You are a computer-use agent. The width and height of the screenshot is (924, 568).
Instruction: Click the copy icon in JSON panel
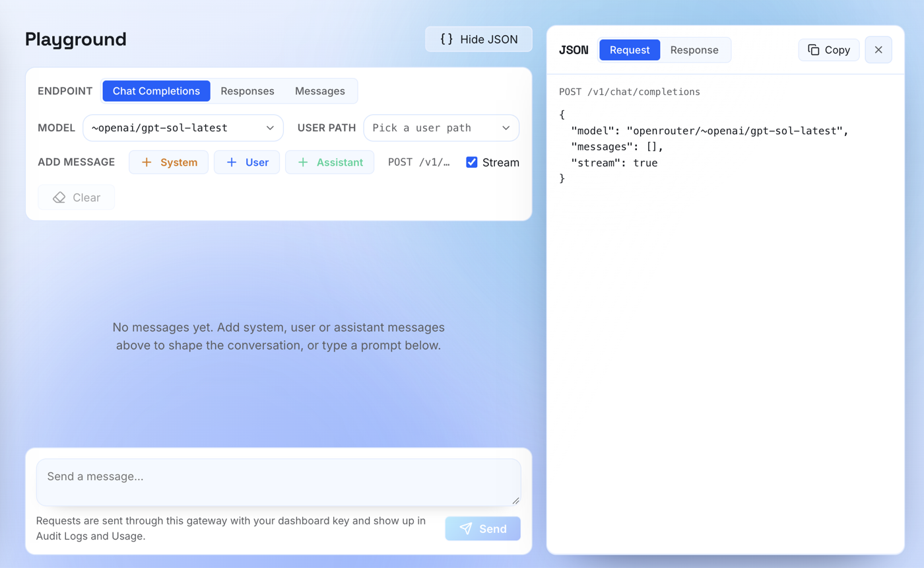814,50
